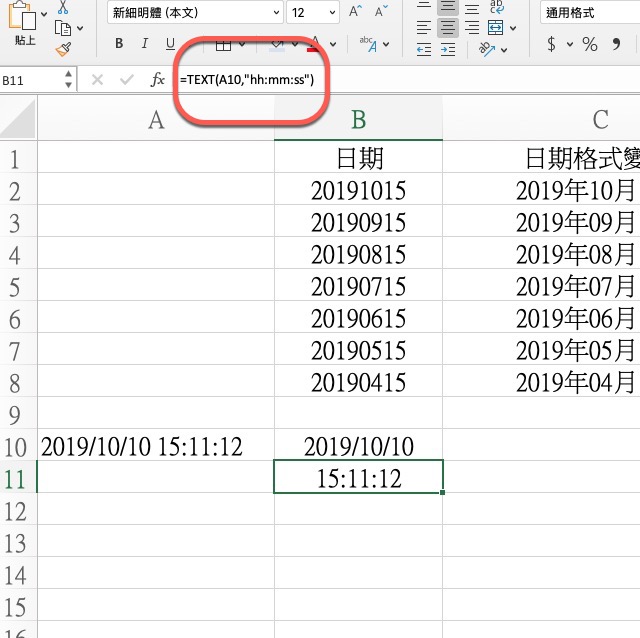Toggle Bold formatting

click(119, 43)
